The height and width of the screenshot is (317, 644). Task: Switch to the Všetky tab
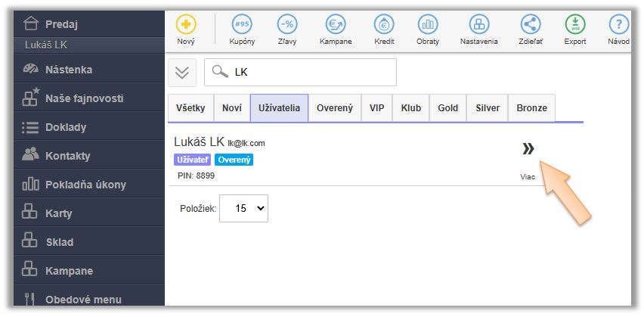coord(190,108)
